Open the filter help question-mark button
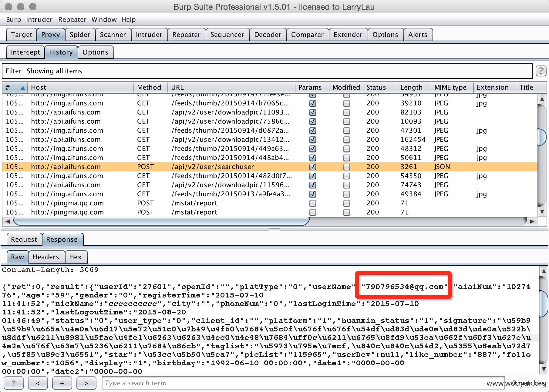This screenshot has width=549, height=392. pyautogui.click(x=541, y=71)
